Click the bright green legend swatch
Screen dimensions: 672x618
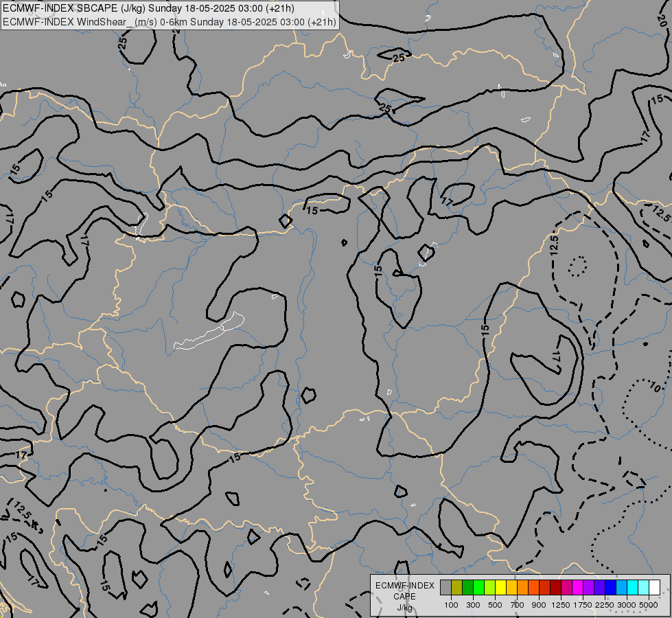(478, 587)
